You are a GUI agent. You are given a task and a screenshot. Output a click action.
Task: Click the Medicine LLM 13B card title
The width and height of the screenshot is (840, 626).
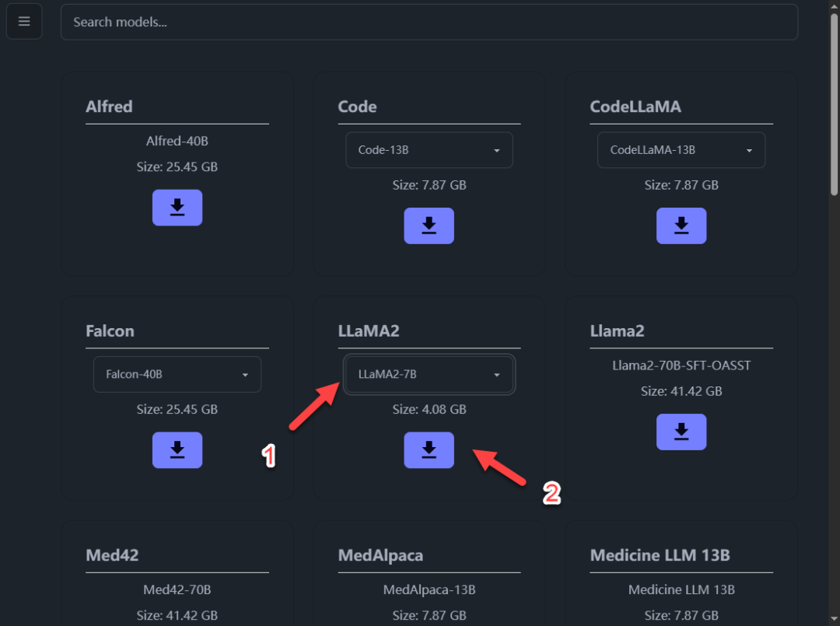660,555
